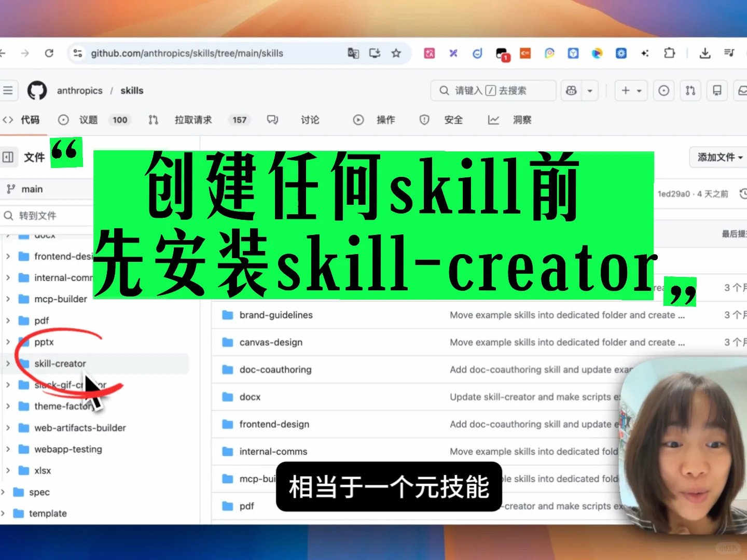Open the canvas-design folder link
747x560 pixels.
point(271,342)
